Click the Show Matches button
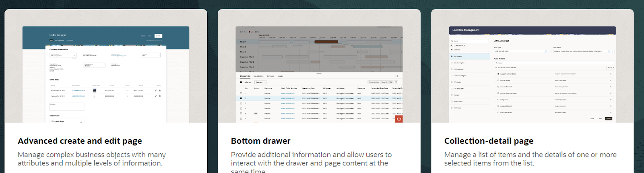644x173 pixels. coord(374,82)
